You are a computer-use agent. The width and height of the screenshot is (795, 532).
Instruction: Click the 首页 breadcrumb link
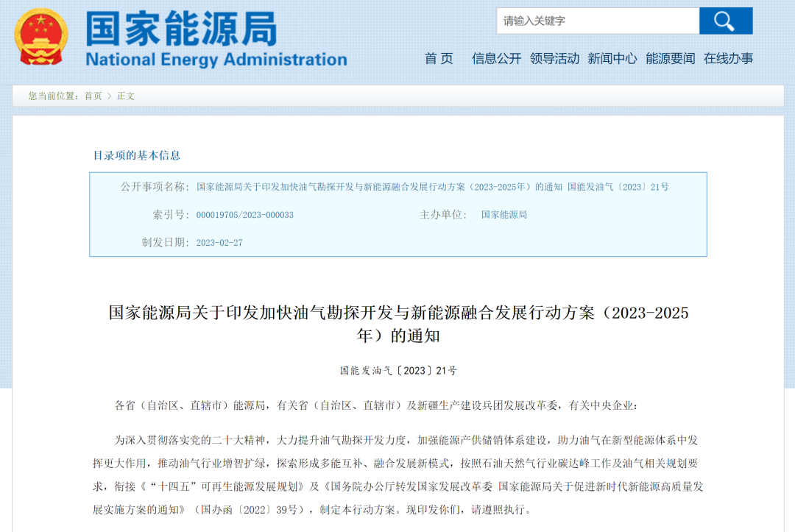[x=95, y=96]
